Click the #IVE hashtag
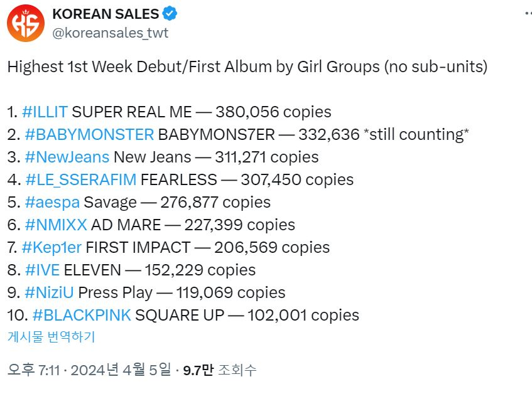This screenshot has width=532, height=394. pos(41,270)
